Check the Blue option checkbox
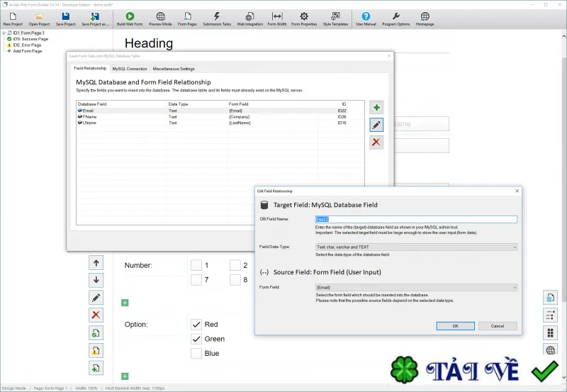The width and height of the screenshot is (567, 392). (x=196, y=353)
